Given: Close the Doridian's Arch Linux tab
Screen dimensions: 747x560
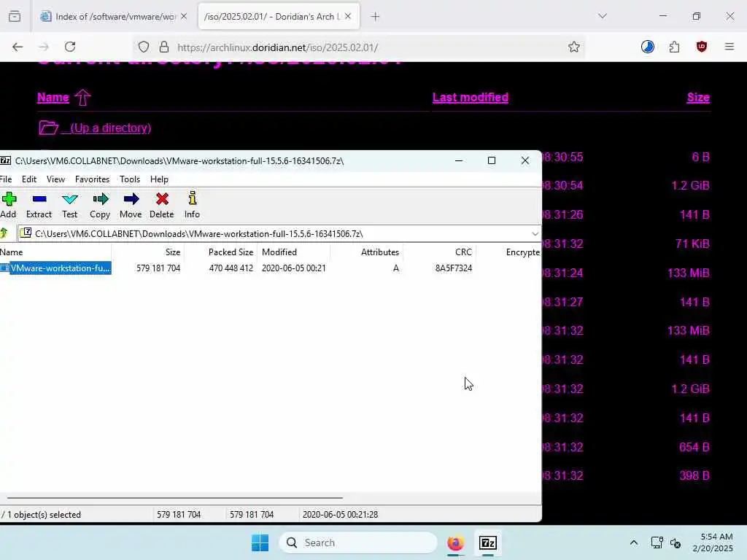Looking at the screenshot, I should click(x=348, y=16).
